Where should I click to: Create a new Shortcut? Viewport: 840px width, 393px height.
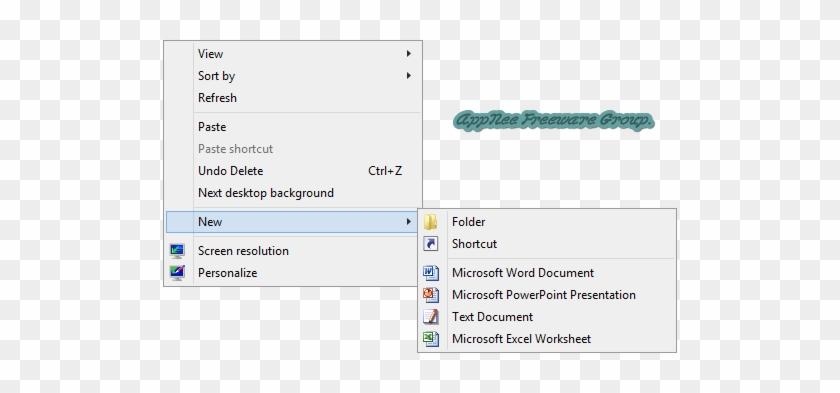pyautogui.click(x=547, y=244)
